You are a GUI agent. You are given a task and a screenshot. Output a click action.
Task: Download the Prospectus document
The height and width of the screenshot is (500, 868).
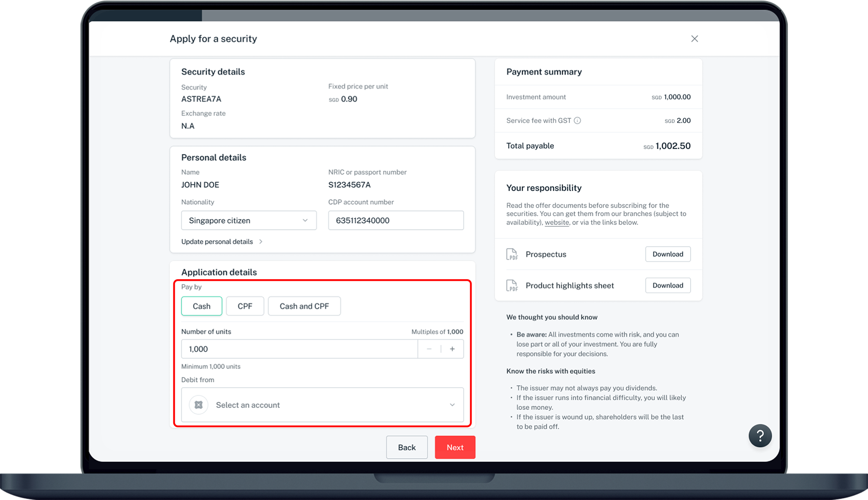coord(668,254)
